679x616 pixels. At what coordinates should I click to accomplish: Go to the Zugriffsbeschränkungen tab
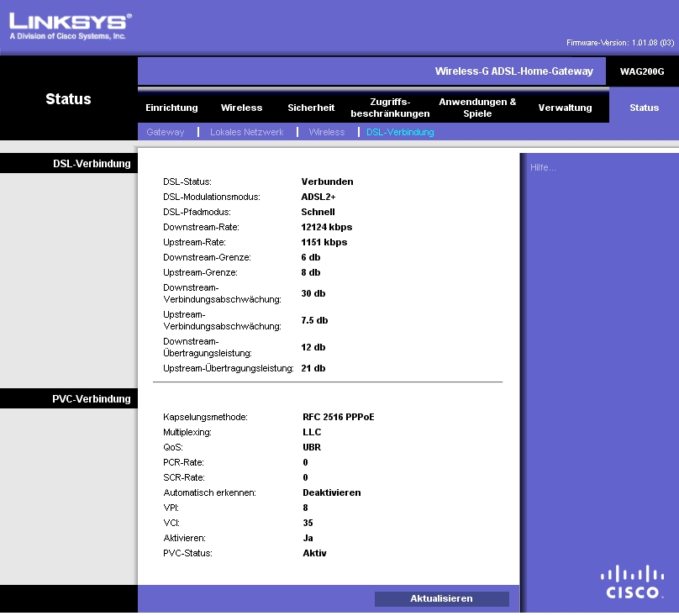[390, 108]
